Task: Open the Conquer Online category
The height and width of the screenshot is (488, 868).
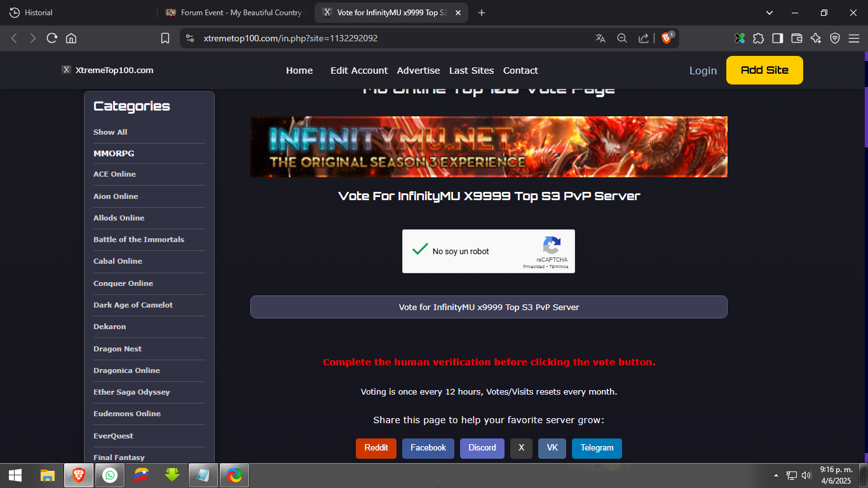Action: pyautogui.click(x=123, y=283)
